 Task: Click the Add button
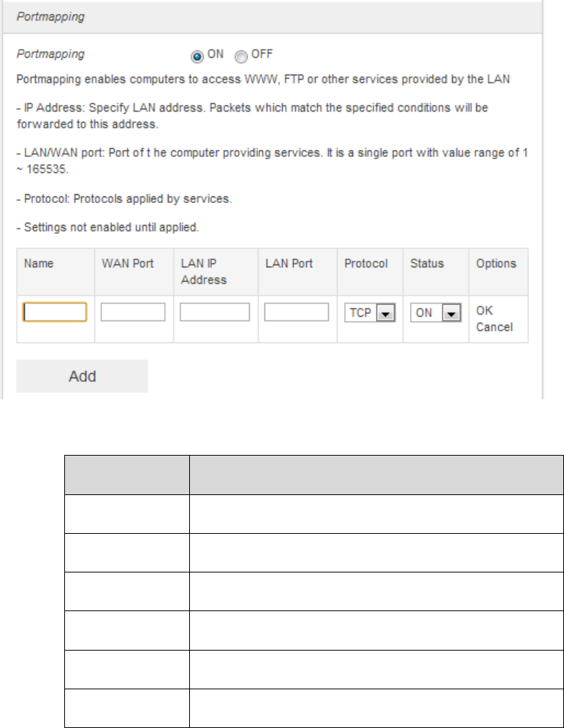click(x=83, y=376)
